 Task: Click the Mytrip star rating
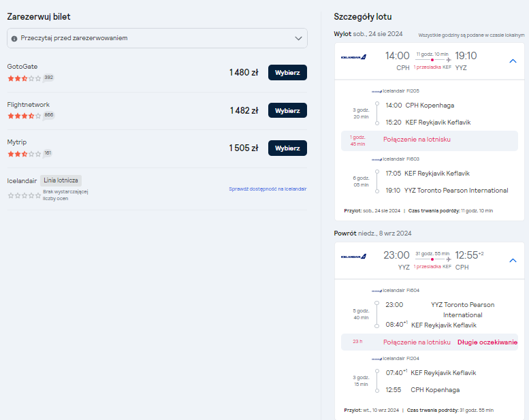coord(24,154)
